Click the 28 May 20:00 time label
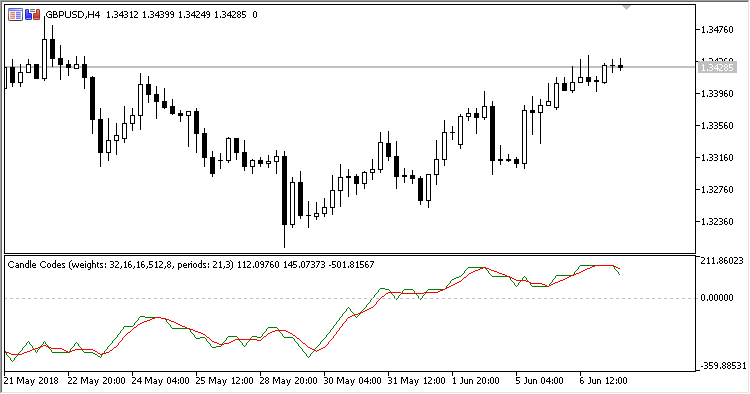The width and height of the screenshot is (750, 394). click(x=288, y=381)
